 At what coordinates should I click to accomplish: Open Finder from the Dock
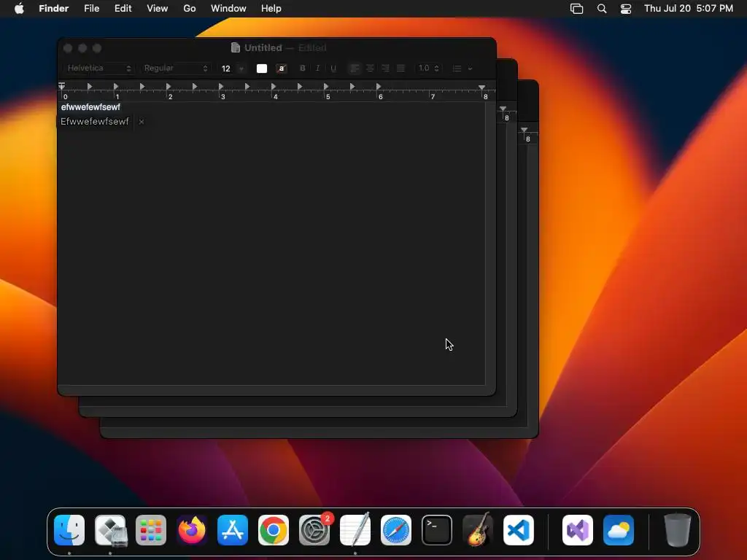69,530
